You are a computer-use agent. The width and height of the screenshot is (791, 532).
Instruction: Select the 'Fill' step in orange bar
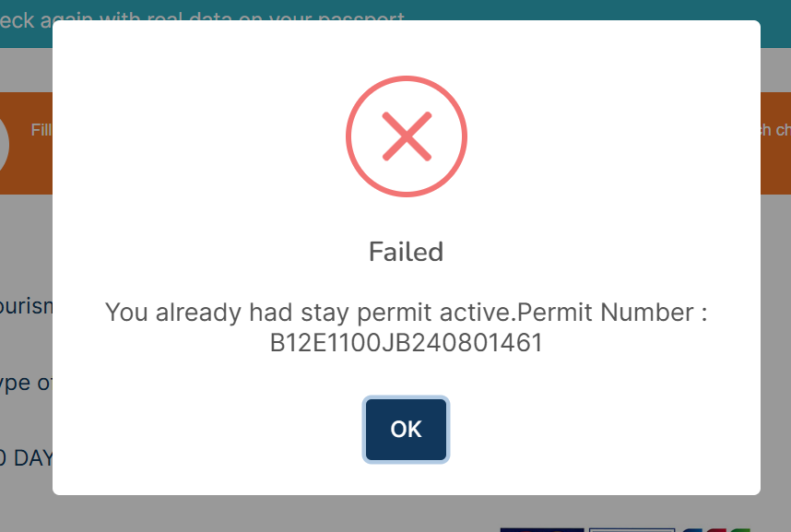tap(41, 130)
